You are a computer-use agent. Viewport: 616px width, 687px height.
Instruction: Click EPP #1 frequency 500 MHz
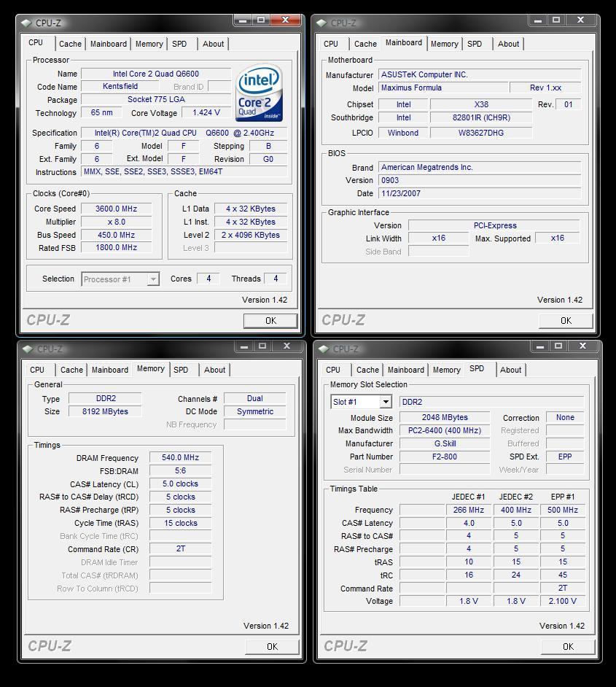click(x=563, y=510)
